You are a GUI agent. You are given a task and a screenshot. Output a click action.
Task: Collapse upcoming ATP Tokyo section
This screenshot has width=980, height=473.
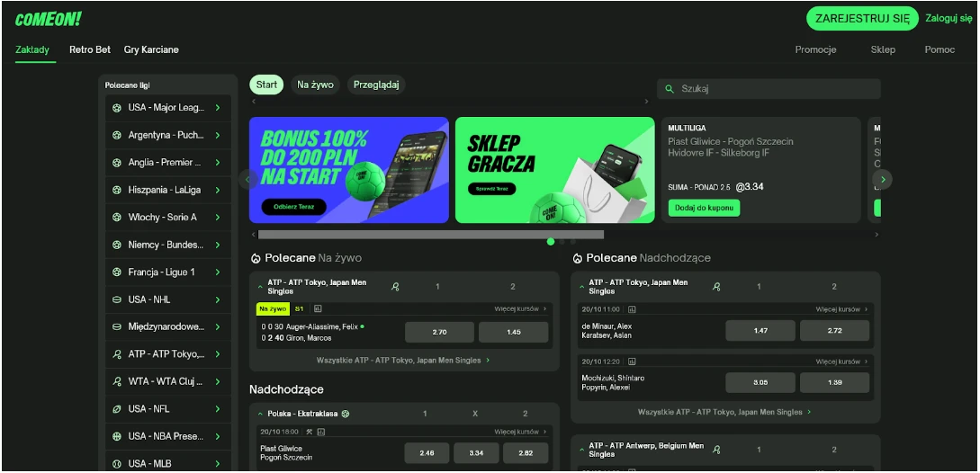pos(582,287)
